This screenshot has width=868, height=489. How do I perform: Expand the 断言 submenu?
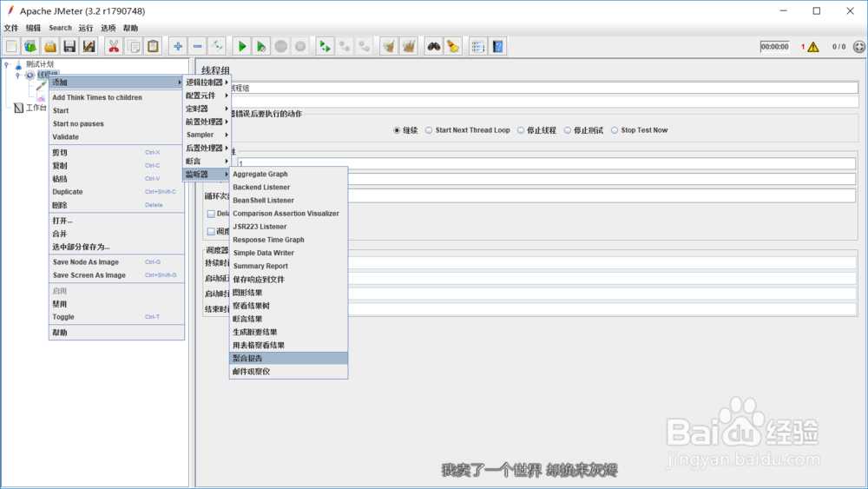point(207,162)
